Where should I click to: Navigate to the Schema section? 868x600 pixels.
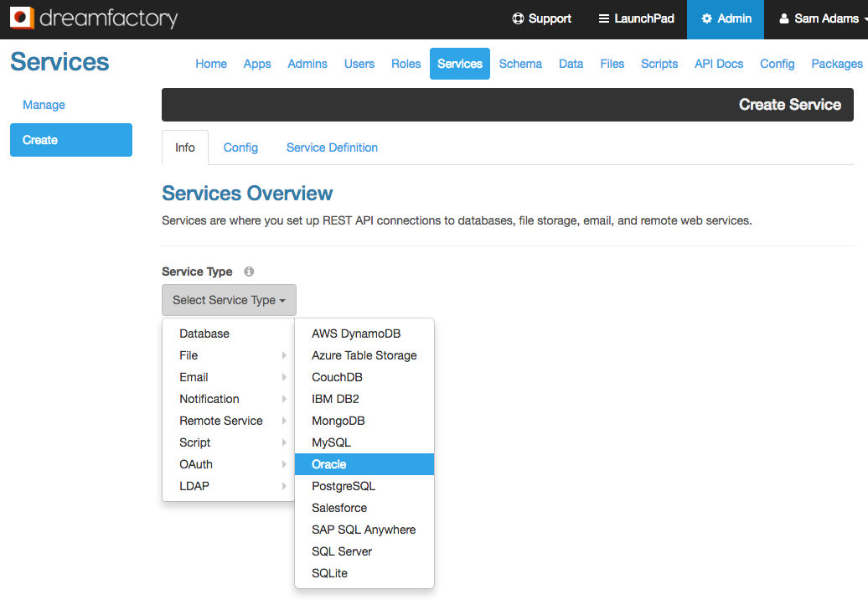coord(520,64)
